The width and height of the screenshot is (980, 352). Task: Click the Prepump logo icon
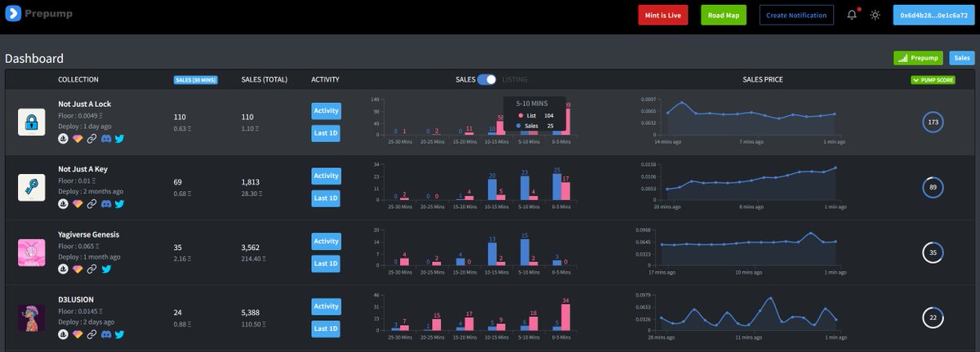pos(12,14)
